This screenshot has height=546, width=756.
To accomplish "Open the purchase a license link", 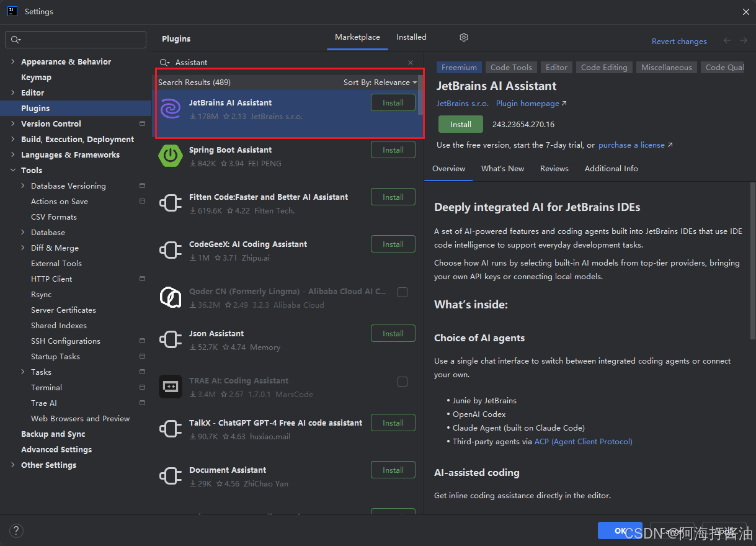I will pos(636,145).
